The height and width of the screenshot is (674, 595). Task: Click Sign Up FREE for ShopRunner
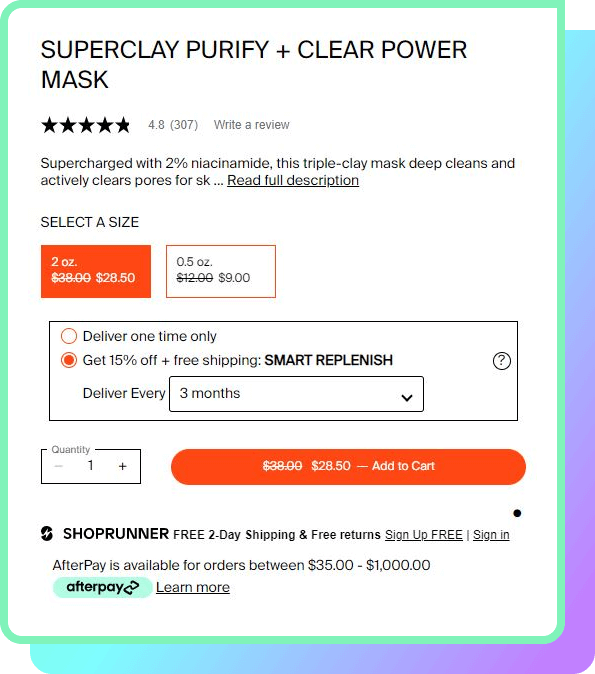point(423,535)
